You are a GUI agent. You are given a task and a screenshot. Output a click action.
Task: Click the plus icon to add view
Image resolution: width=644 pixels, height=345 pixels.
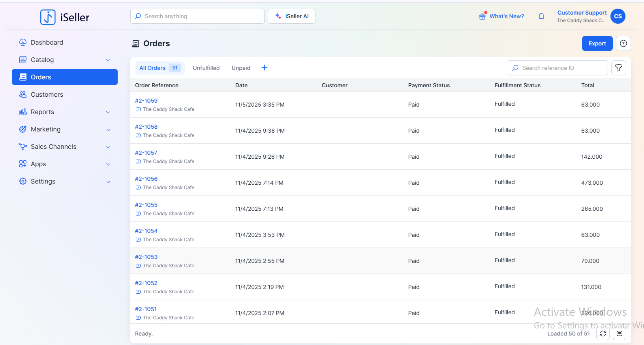[265, 67]
